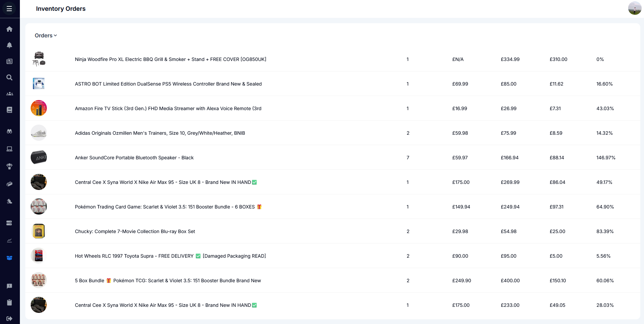Open the notifications bell icon

9,45
